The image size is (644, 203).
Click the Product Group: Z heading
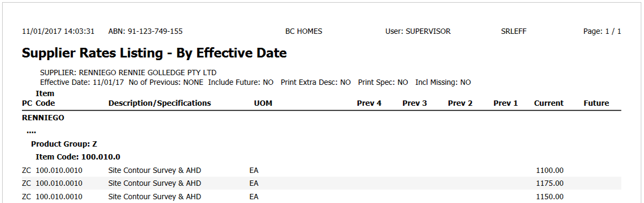pos(64,144)
